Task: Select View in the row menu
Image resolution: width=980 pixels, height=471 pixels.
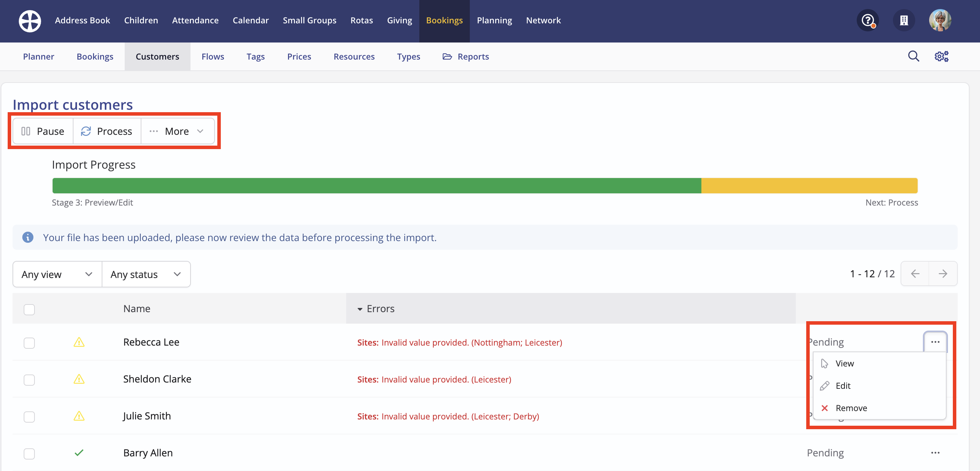Action: tap(879, 363)
